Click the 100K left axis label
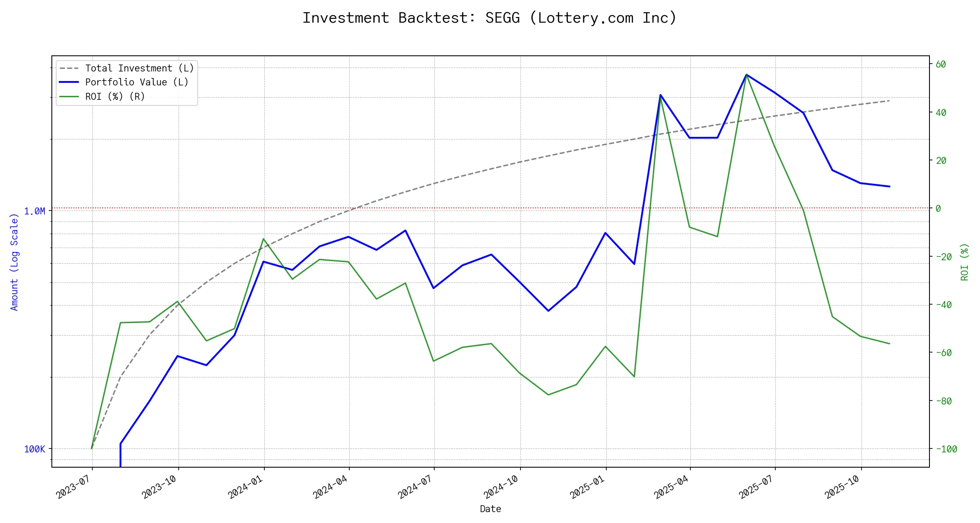The image size is (980, 523). 34,449
